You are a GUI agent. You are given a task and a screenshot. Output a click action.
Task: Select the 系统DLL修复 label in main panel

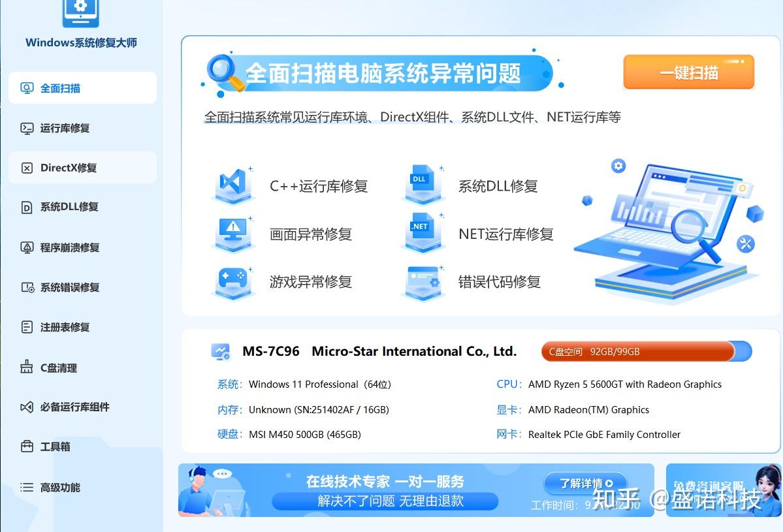[x=498, y=186]
